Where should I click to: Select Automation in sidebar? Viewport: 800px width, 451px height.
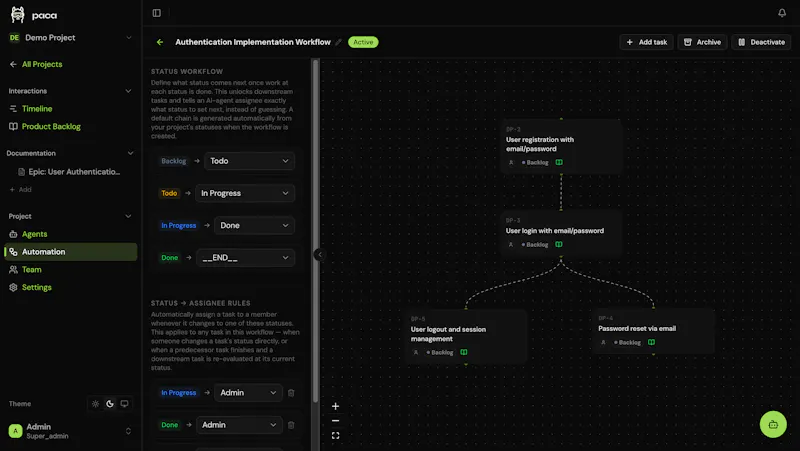pos(70,252)
